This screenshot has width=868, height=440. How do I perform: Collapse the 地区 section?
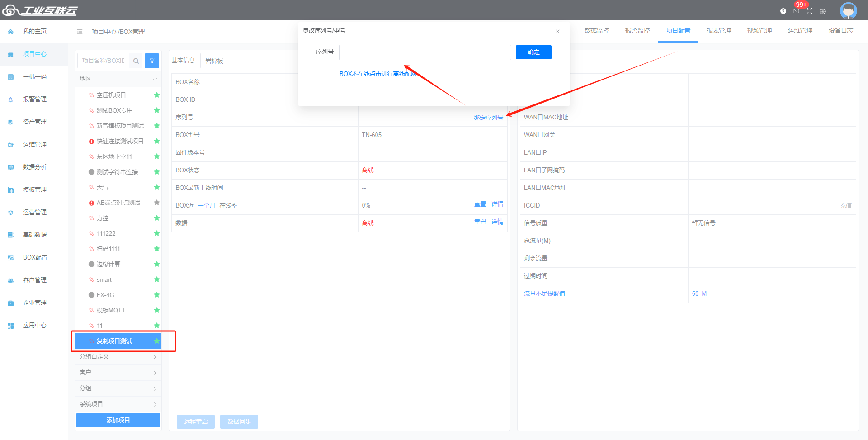click(118, 79)
